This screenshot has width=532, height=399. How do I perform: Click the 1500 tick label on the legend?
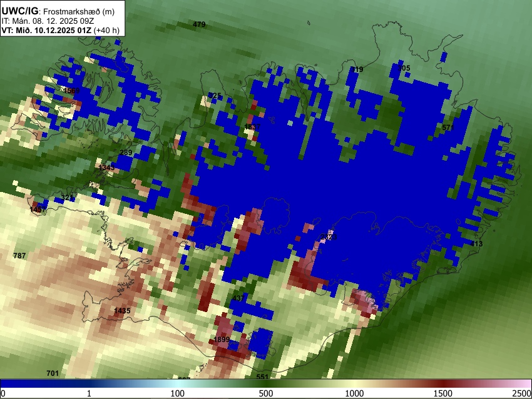(442, 393)
